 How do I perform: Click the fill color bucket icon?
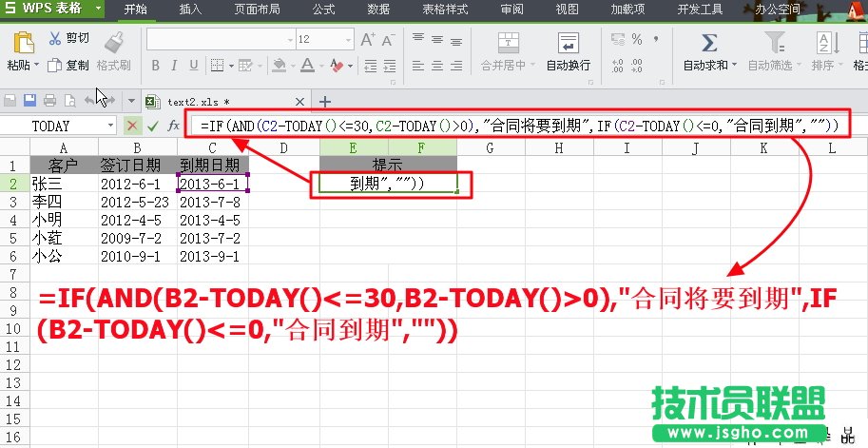pyautogui.click(x=279, y=66)
